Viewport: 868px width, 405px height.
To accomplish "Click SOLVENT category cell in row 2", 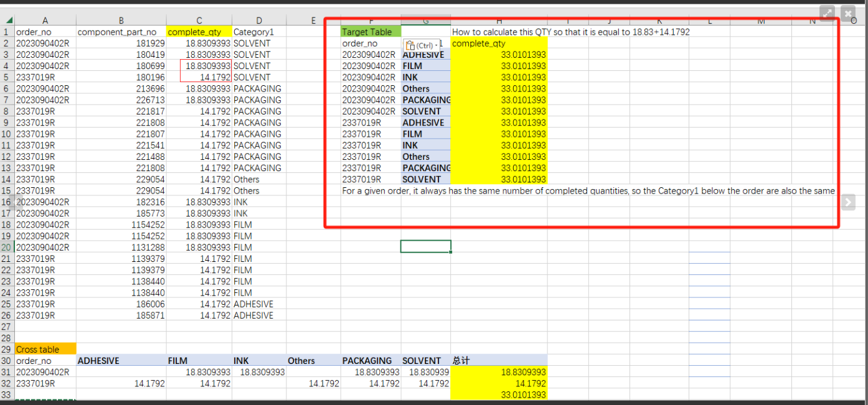I will click(x=258, y=44).
